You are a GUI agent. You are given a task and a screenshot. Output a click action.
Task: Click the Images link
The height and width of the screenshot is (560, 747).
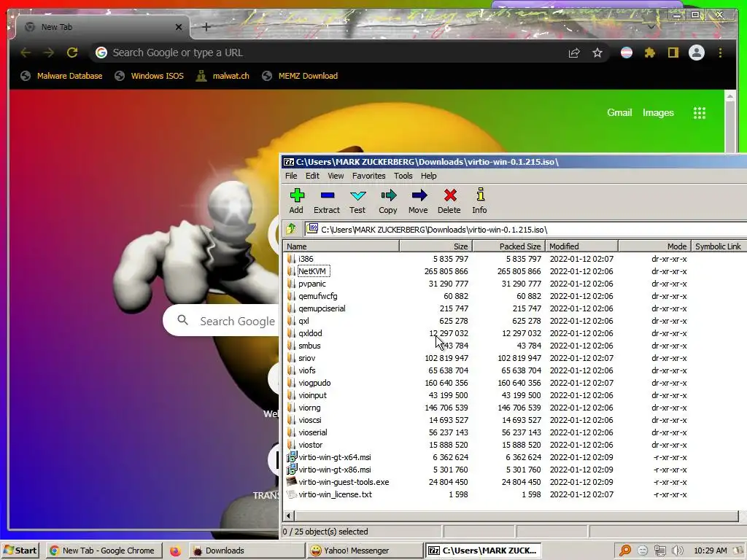tap(658, 113)
